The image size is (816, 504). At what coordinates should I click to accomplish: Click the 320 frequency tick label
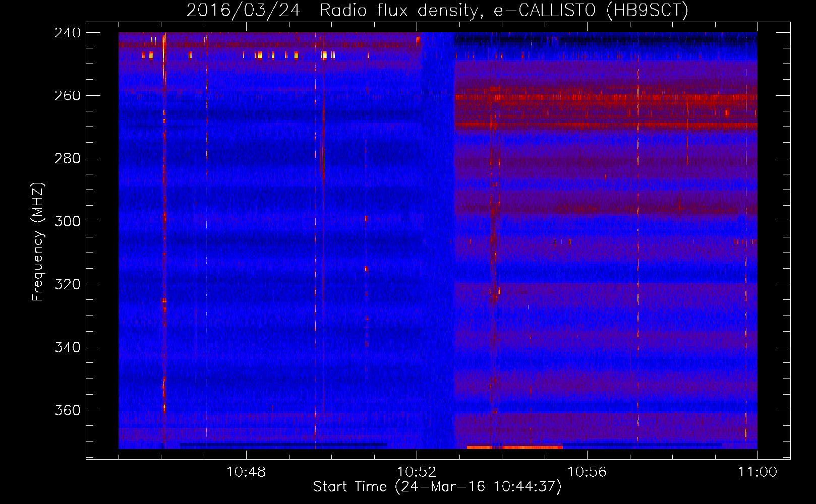pos(68,285)
